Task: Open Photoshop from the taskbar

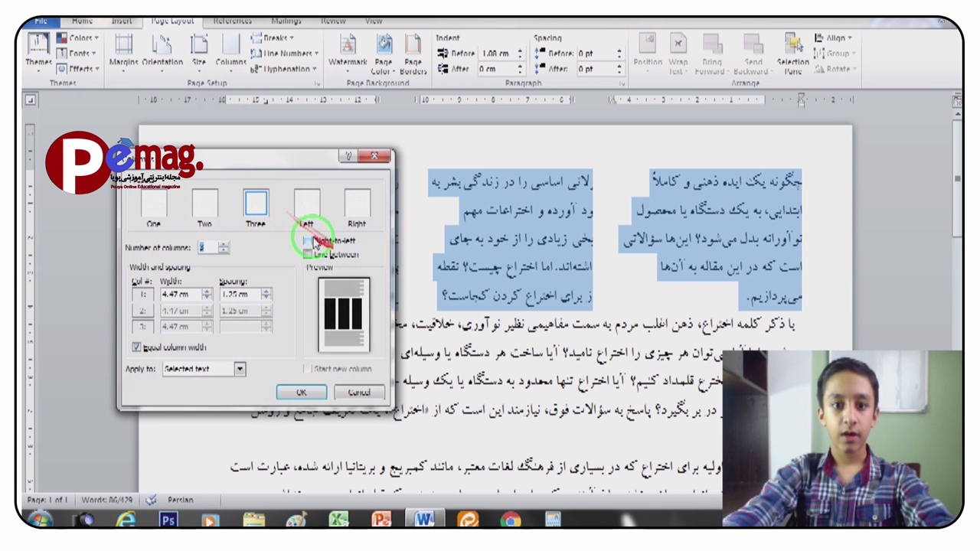Action: [168, 520]
